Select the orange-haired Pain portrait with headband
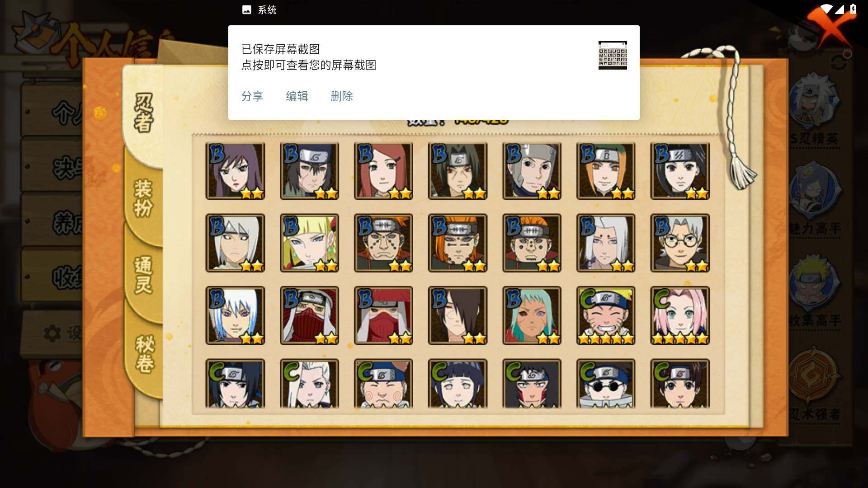The width and height of the screenshot is (868, 488). (x=458, y=243)
